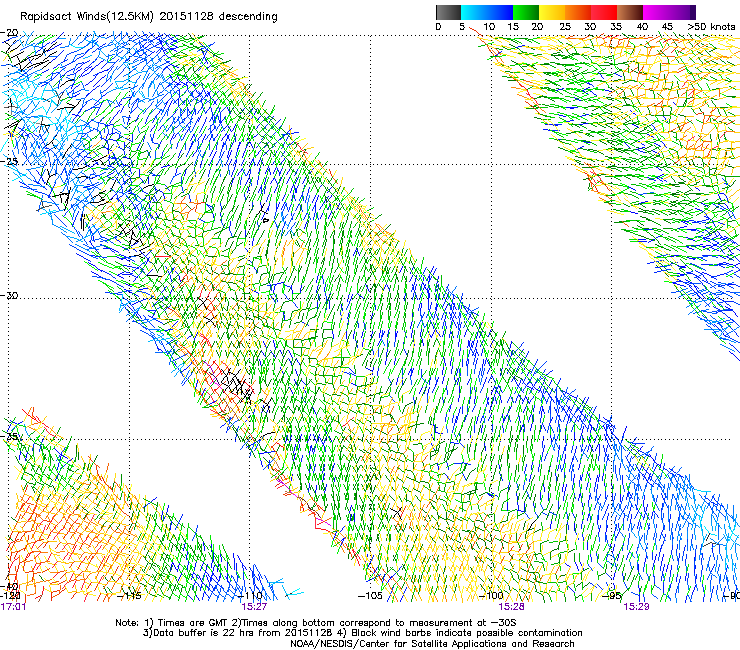Click the '15:28' pass time label
This screenshot has width=740, height=650.
(x=511, y=607)
